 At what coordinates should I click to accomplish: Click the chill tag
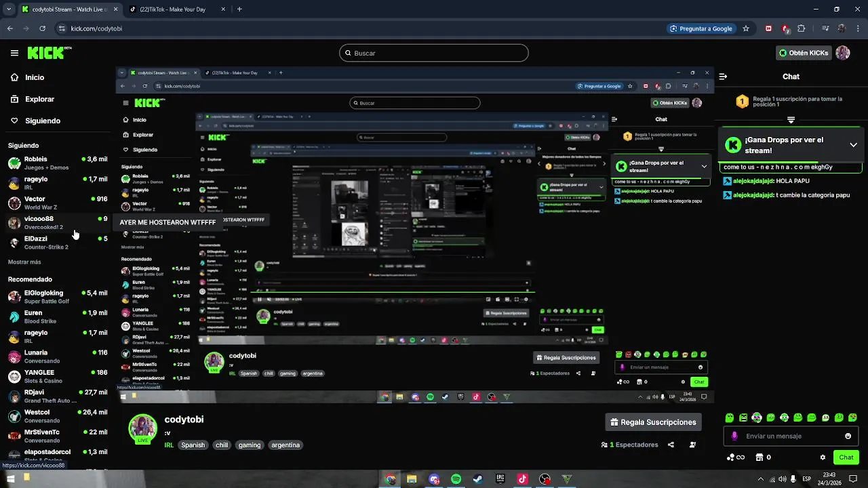(222, 445)
